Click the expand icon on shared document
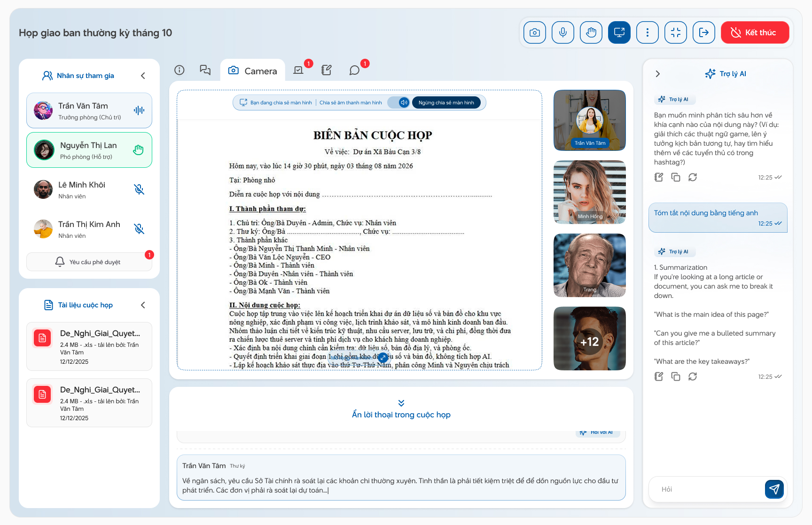The image size is (812, 525). pos(383,358)
